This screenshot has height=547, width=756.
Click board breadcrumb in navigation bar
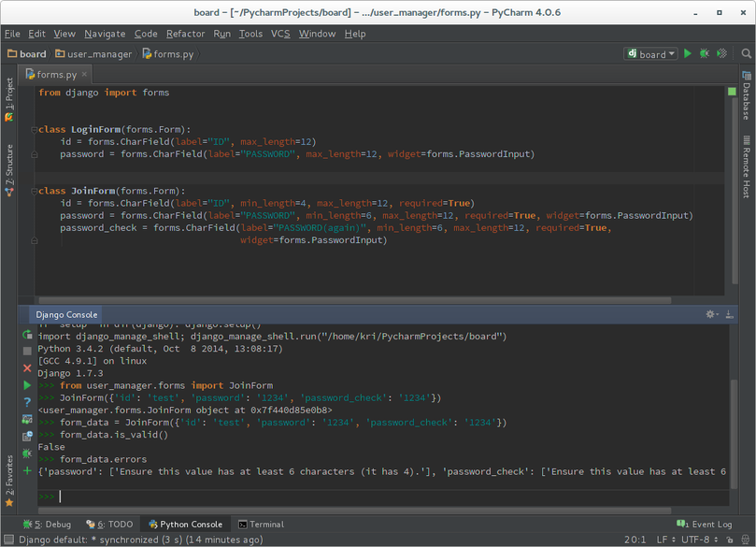(27, 53)
